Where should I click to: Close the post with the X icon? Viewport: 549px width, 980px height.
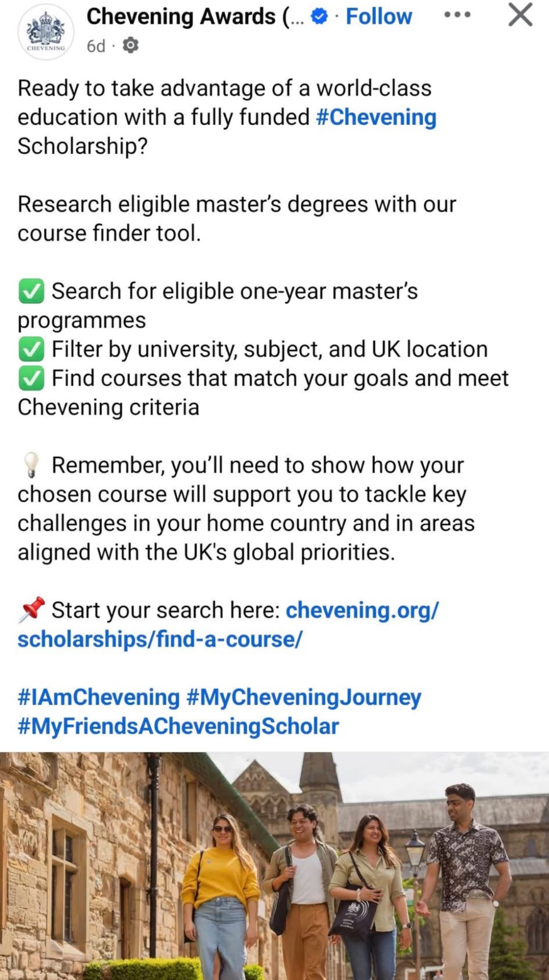click(520, 15)
